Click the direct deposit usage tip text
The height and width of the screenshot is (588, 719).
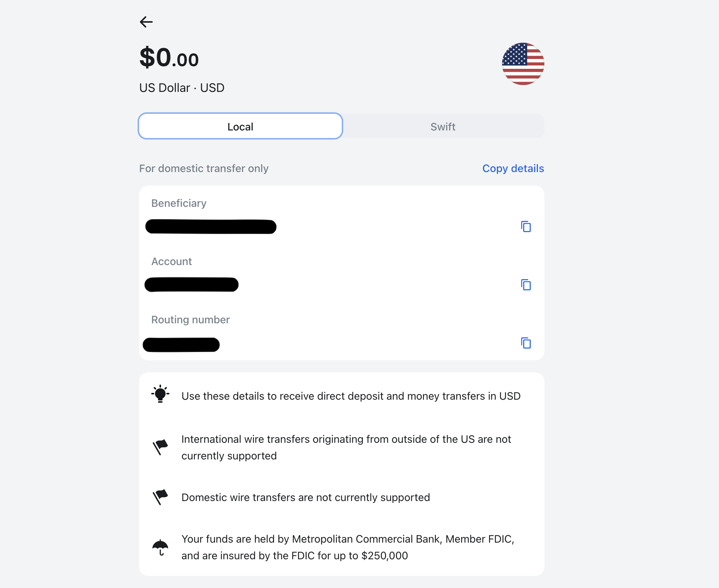351,396
